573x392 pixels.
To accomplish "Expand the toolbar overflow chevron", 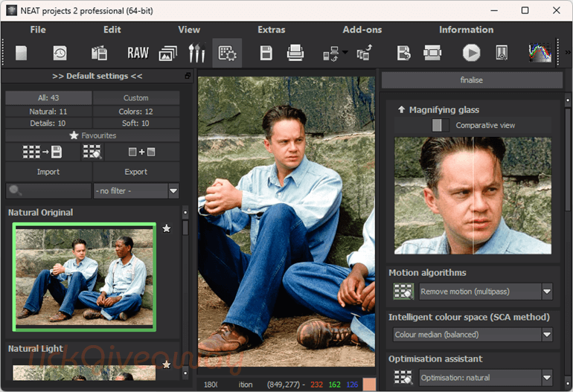I will pos(568,53).
